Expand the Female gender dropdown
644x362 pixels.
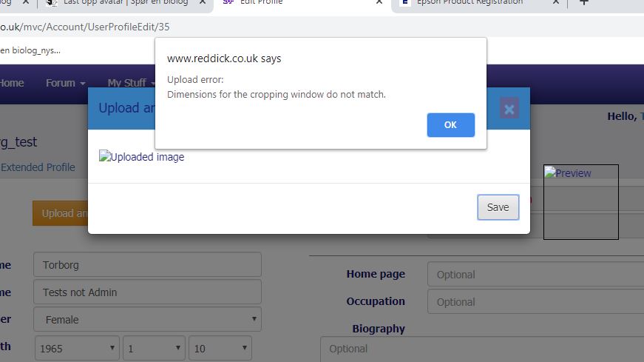pos(147,320)
